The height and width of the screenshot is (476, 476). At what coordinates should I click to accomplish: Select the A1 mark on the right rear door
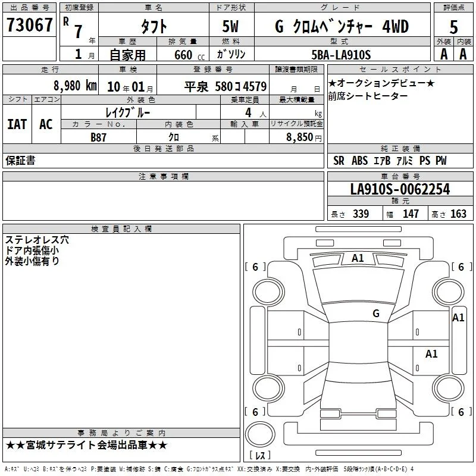431,353
